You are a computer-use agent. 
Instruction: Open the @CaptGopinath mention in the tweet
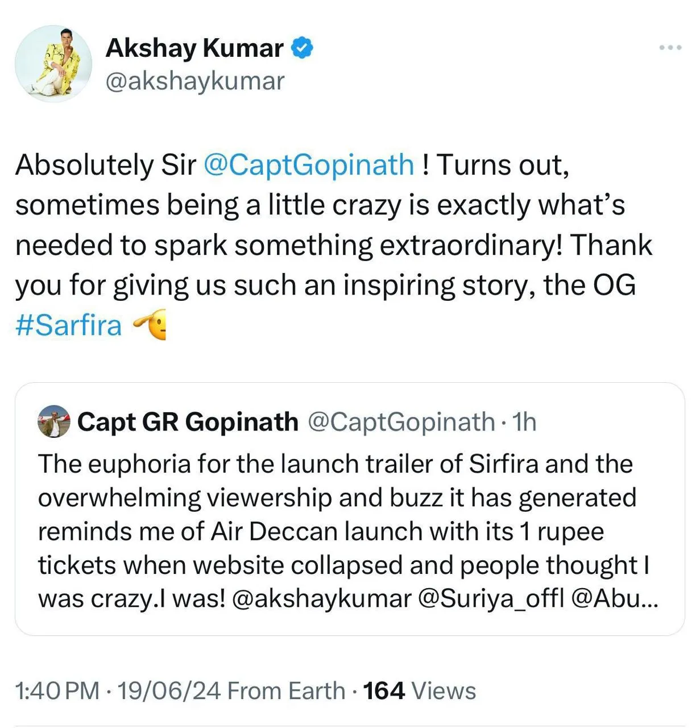[309, 165]
